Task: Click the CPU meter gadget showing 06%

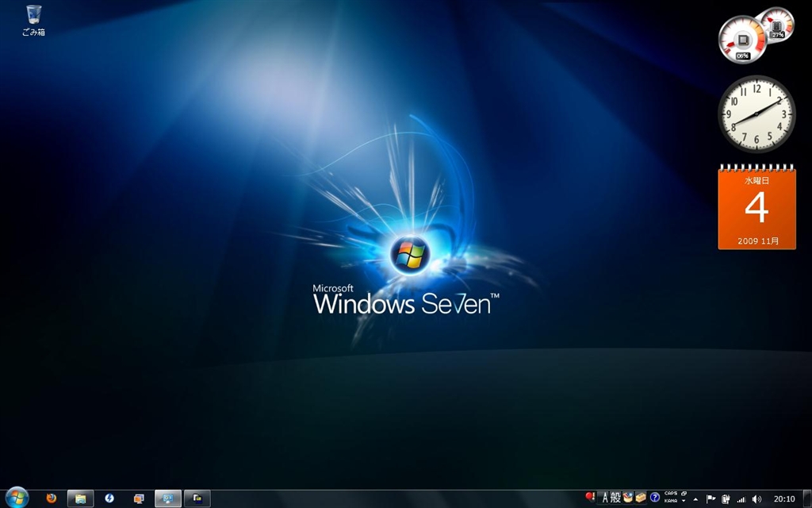Action: tap(742, 40)
